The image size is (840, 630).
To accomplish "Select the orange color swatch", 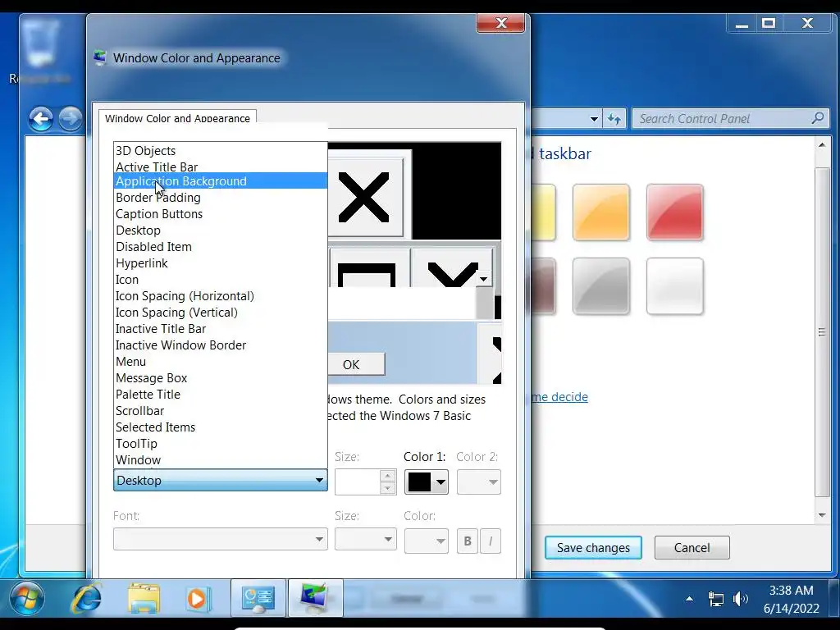I will coord(600,212).
